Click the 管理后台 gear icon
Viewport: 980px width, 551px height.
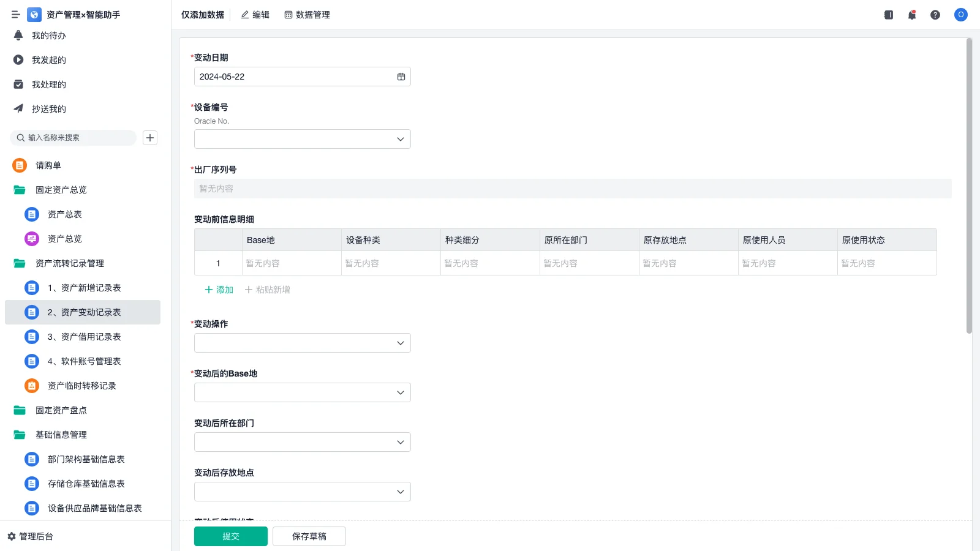(11, 536)
